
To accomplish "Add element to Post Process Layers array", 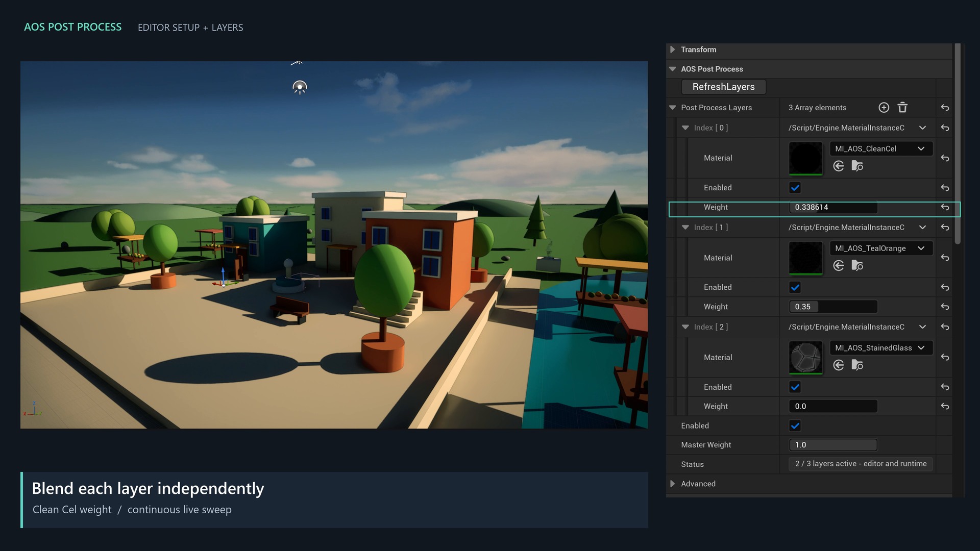I will 884,107.
